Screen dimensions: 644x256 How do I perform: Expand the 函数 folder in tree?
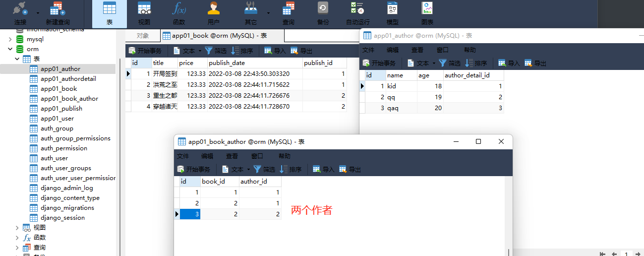point(17,238)
